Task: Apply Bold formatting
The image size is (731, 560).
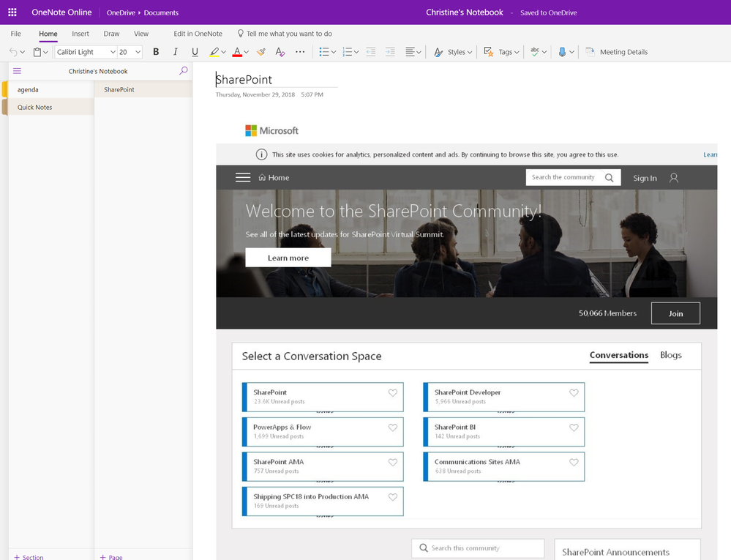Action: pos(156,52)
